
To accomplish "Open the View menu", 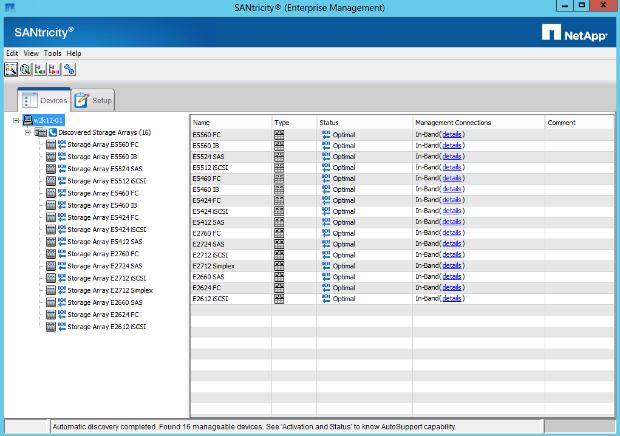I will pos(31,53).
